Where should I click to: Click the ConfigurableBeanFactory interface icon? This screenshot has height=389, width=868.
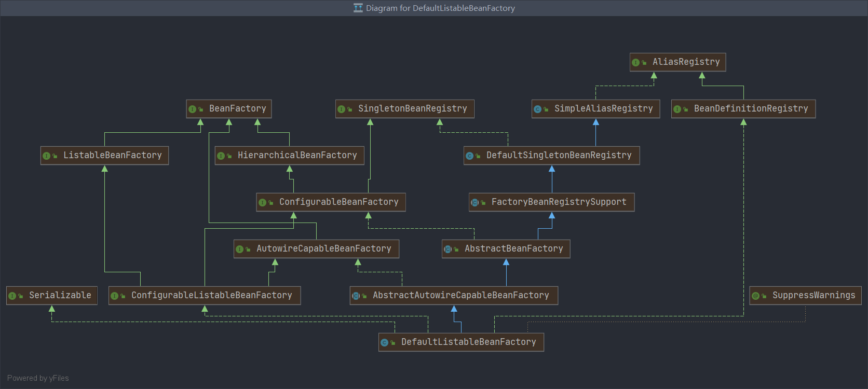tap(262, 203)
